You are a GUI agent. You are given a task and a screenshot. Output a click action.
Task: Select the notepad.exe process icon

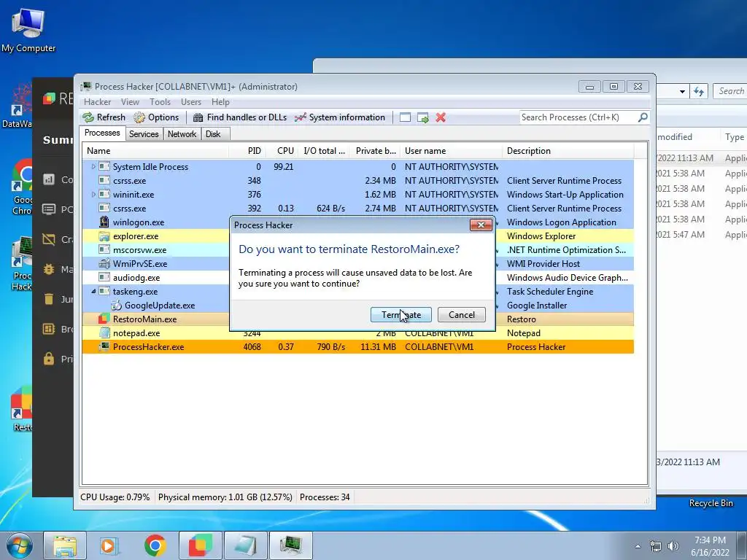pos(104,332)
